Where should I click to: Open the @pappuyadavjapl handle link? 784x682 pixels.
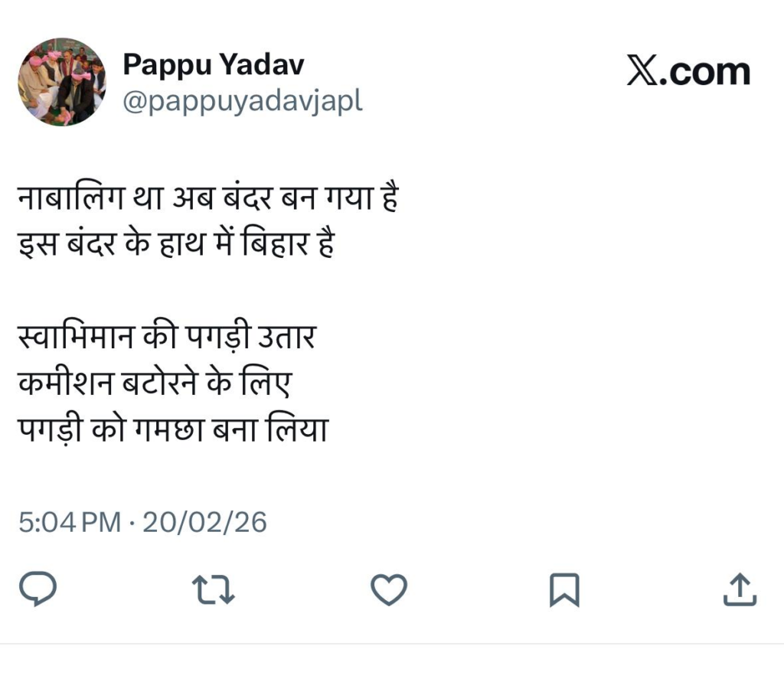coord(243,101)
